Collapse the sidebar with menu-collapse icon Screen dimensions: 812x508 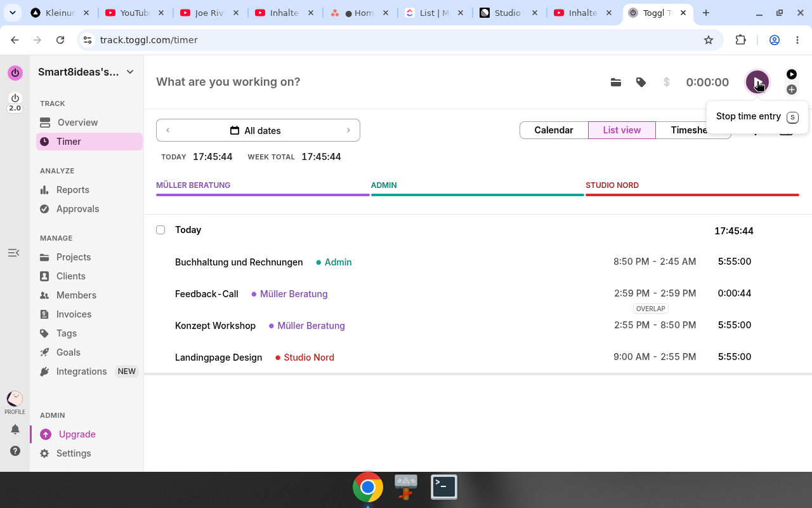14,253
